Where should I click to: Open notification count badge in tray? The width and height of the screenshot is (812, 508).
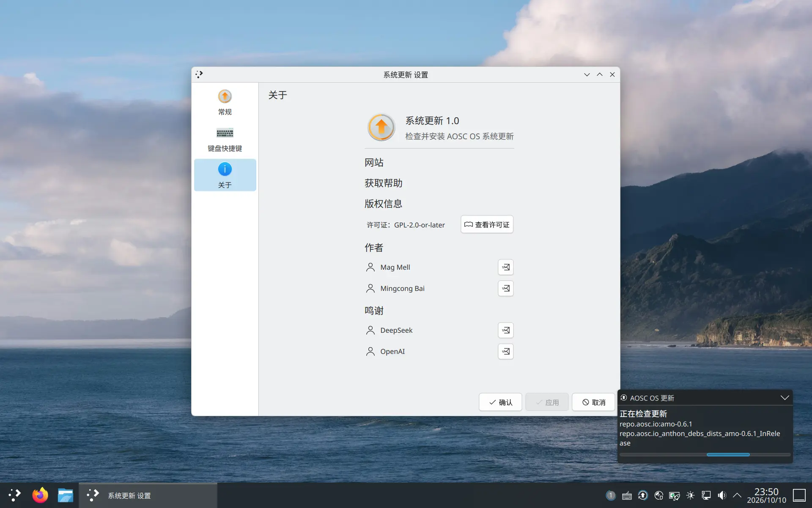[x=611, y=495]
